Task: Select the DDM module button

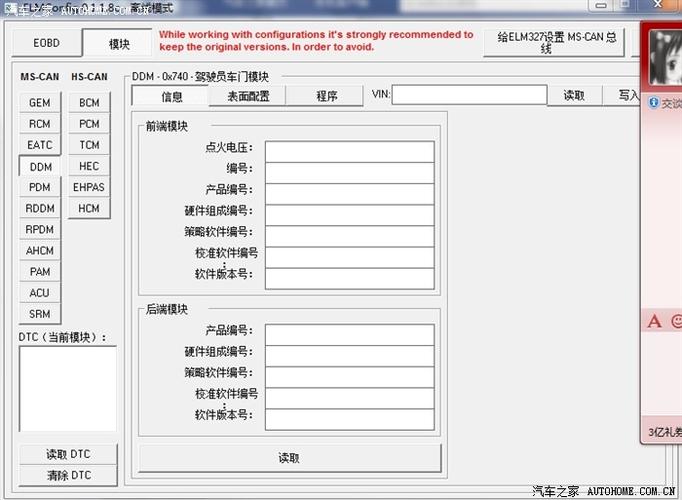Action: click(x=40, y=167)
